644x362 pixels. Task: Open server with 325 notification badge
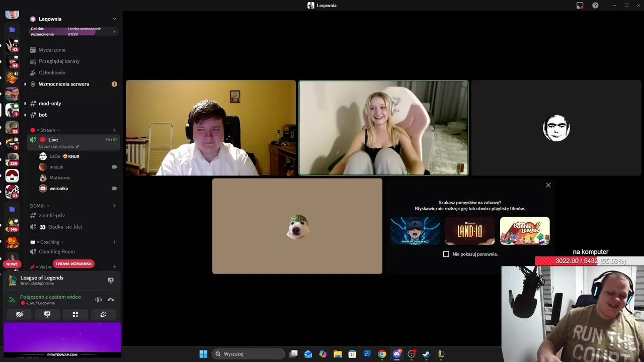pos(12,159)
